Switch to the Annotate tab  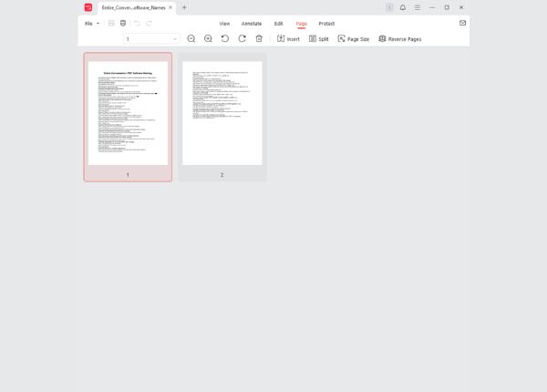252,24
